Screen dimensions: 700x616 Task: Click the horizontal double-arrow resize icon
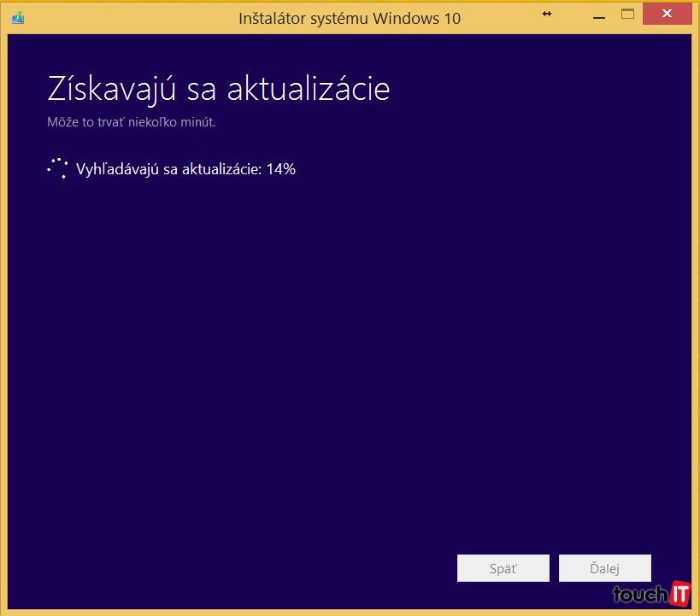547,15
